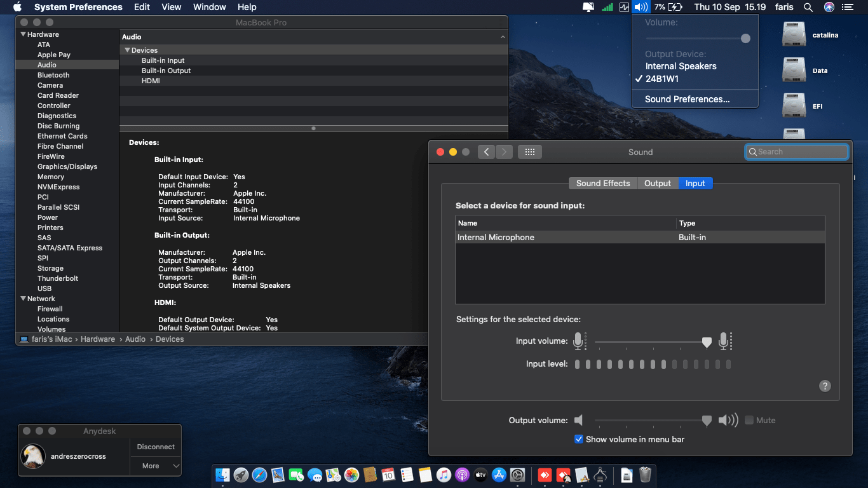868x488 pixels.
Task: Select Graphics/Displays in sidebar
Action: (67, 166)
